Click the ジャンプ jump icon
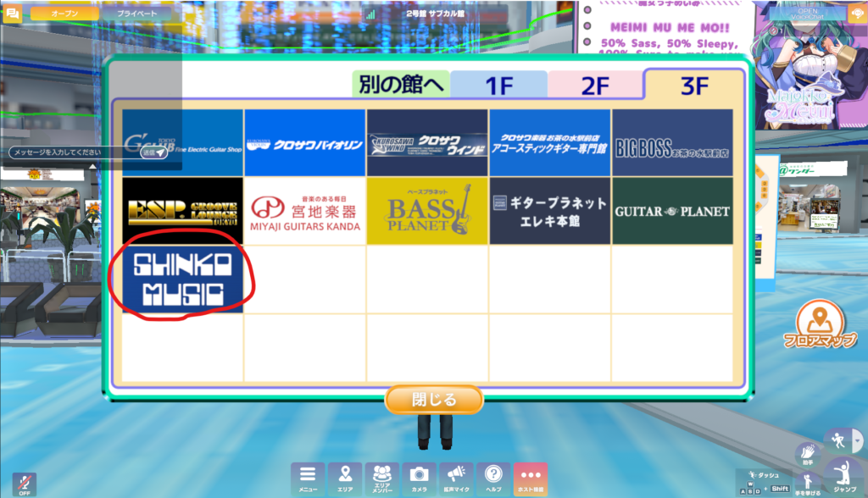Image resolution: width=868 pixels, height=498 pixels. 844,476
